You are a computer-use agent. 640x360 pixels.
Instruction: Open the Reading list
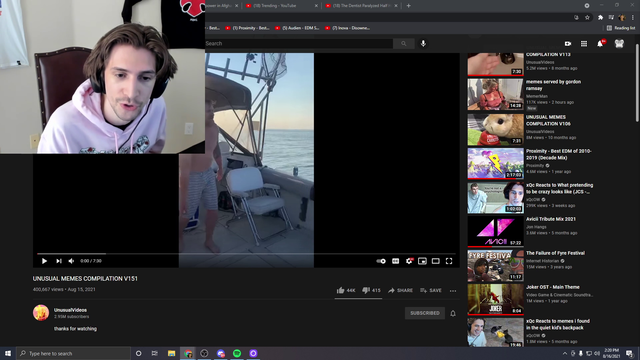point(621,28)
